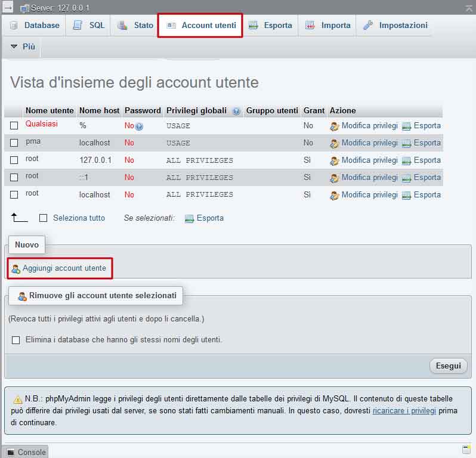Click the SQL document icon
The height and width of the screenshot is (458, 476).
(78, 25)
